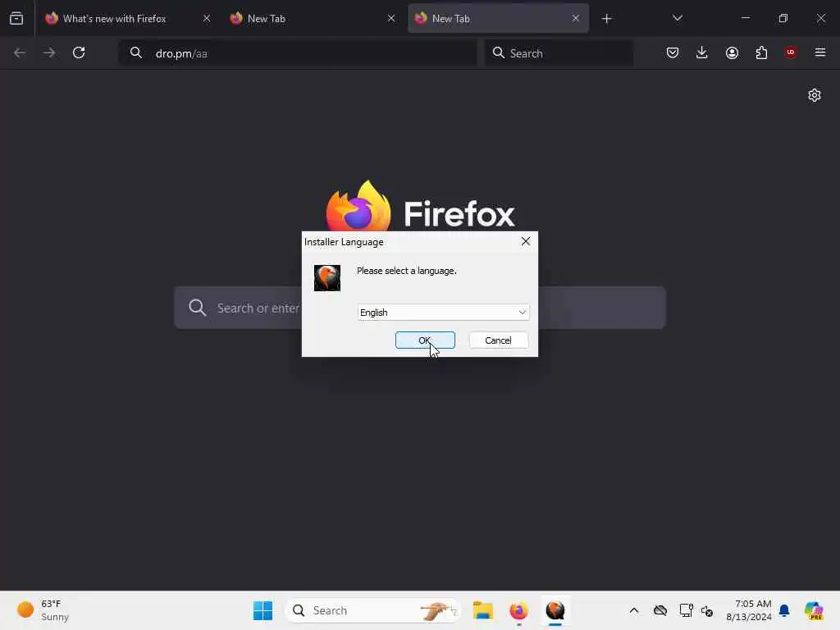Click the Search or enter address field
This screenshot has height=630, width=840.
(420, 308)
